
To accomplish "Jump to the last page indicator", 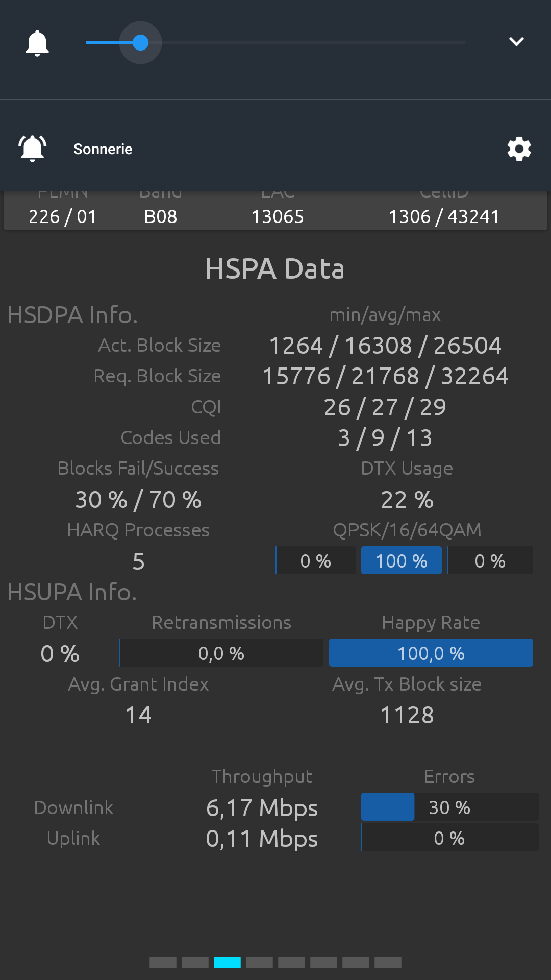I will (x=388, y=963).
